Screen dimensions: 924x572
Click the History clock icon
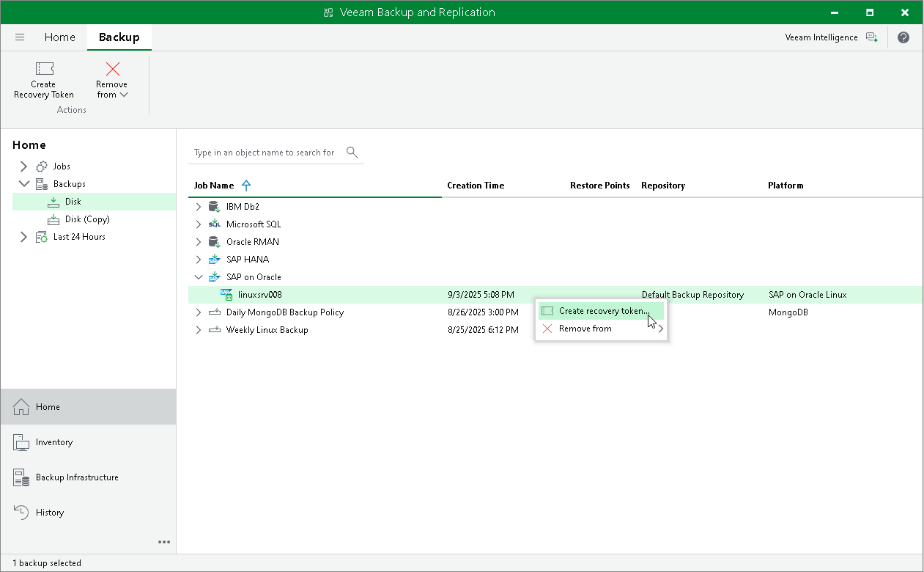pyautogui.click(x=21, y=513)
